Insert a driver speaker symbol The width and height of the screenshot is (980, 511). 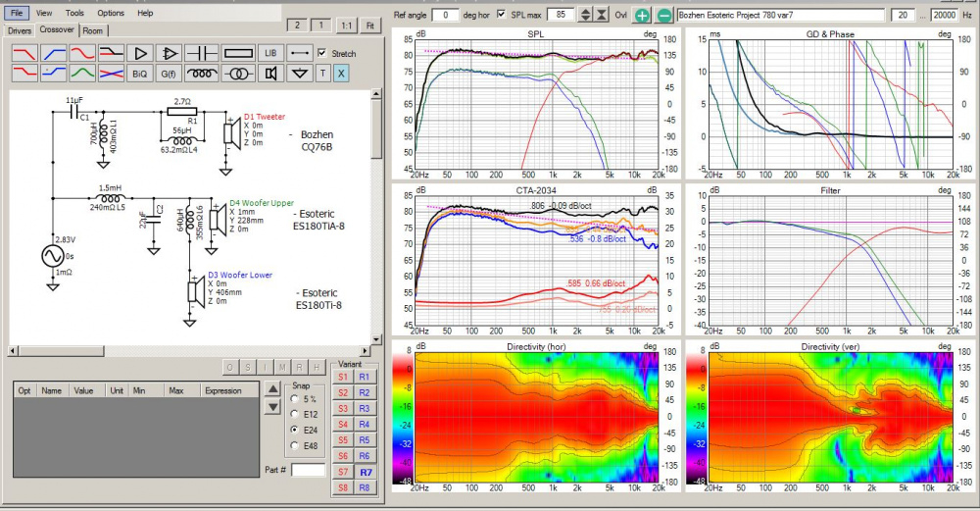pos(270,74)
